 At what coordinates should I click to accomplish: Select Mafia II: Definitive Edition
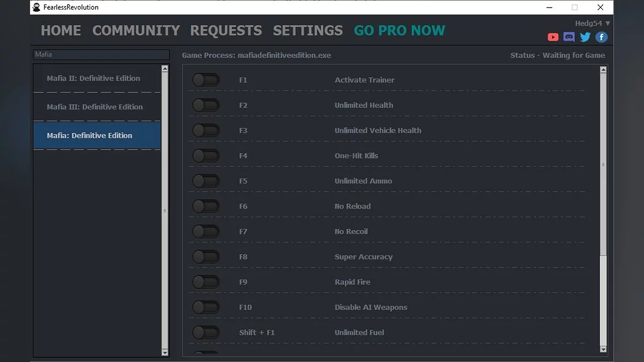[x=93, y=78]
